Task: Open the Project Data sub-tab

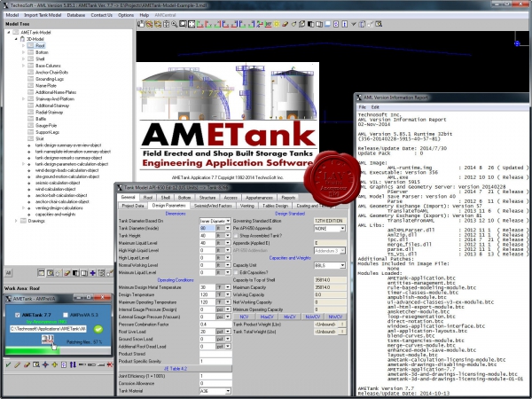Action: click(x=133, y=206)
